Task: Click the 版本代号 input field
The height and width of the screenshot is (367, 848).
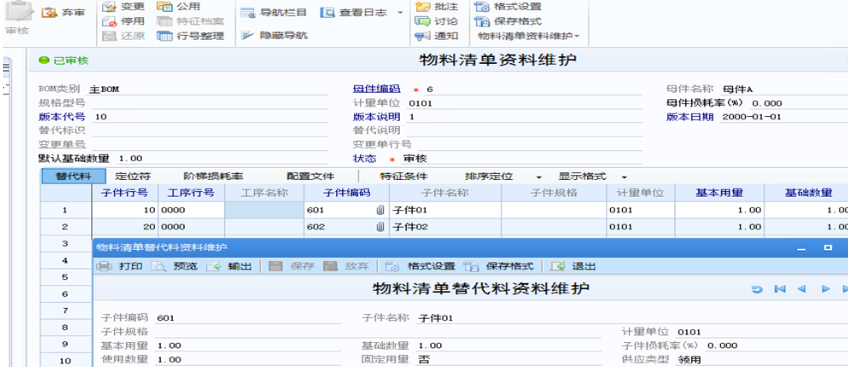Action: 210,117
